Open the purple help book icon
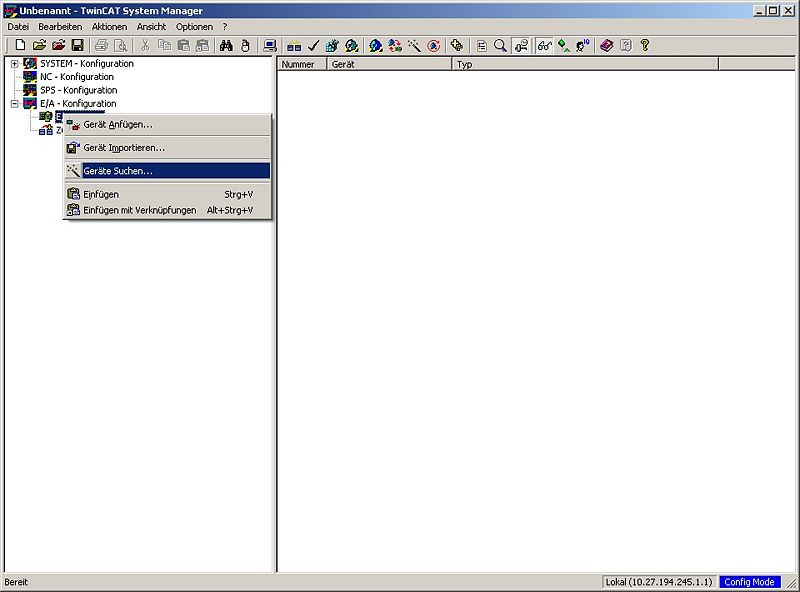 tap(607, 45)
